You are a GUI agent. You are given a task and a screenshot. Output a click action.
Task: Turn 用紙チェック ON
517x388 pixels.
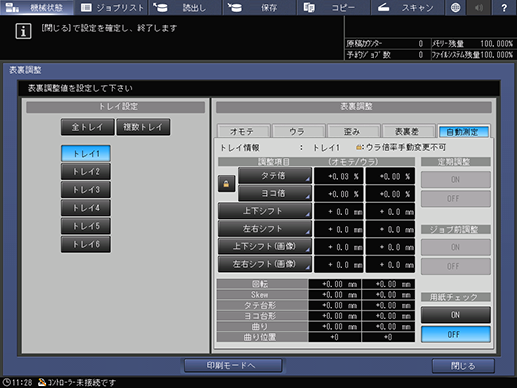(455, 315)
